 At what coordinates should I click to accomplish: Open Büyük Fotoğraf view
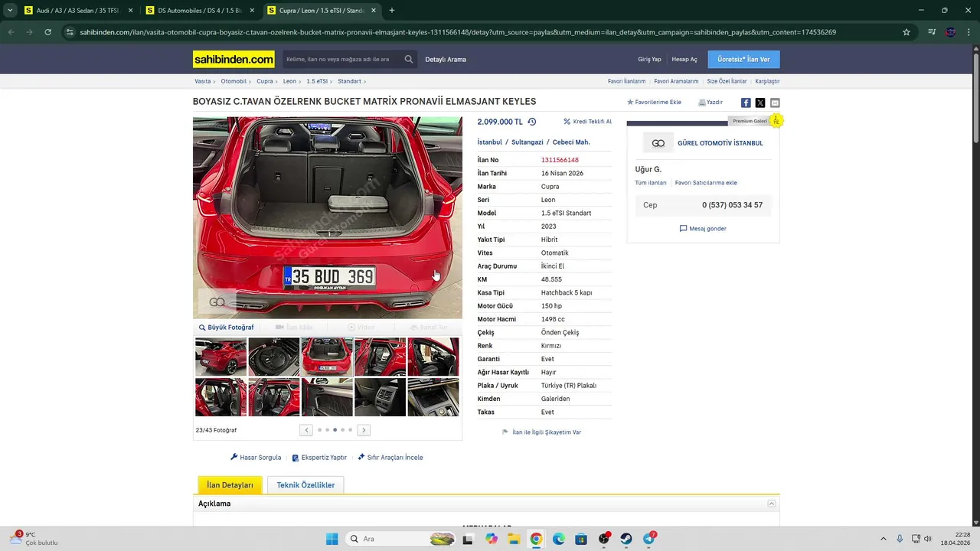227,328
